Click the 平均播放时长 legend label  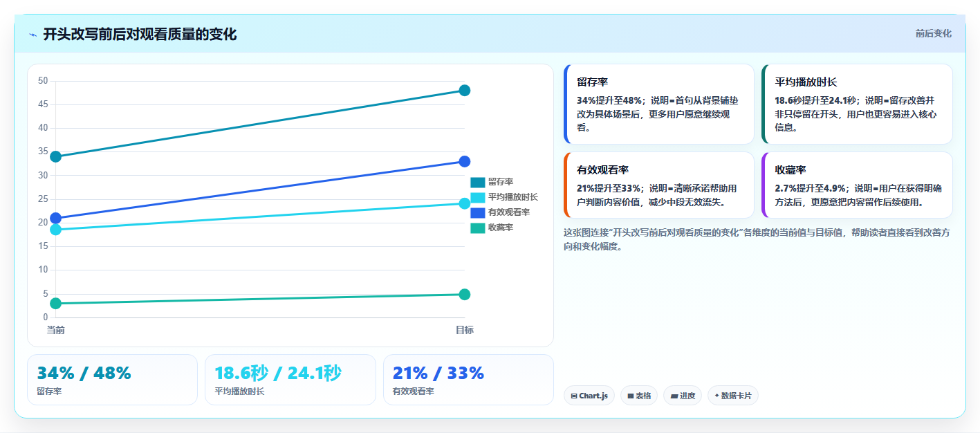tap(513, 197)
